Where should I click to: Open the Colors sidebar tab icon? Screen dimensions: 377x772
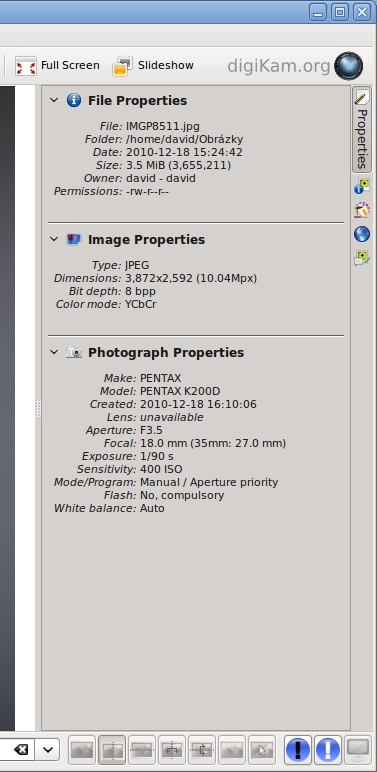tap(362, 210)
